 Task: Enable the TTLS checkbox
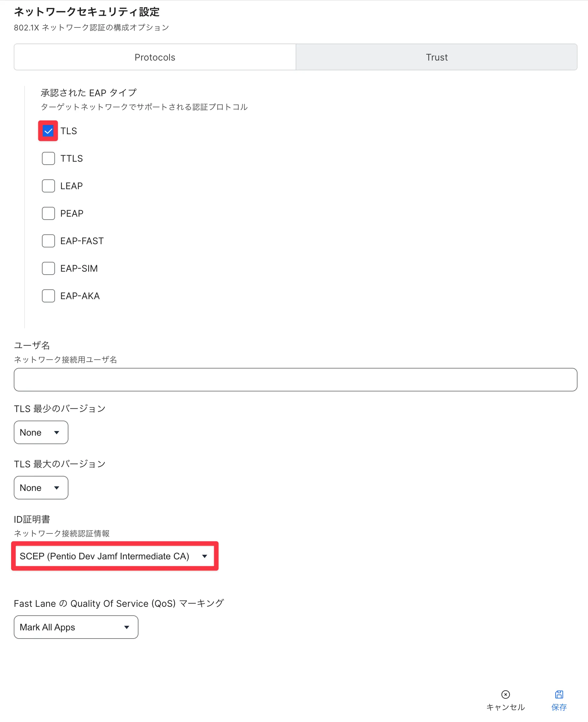point(48,158)
